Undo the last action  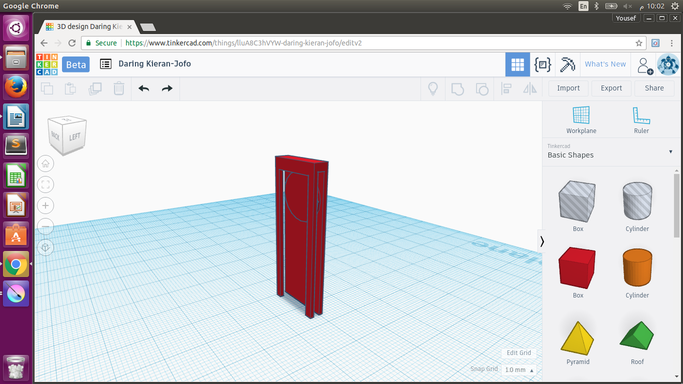point(144,88)
